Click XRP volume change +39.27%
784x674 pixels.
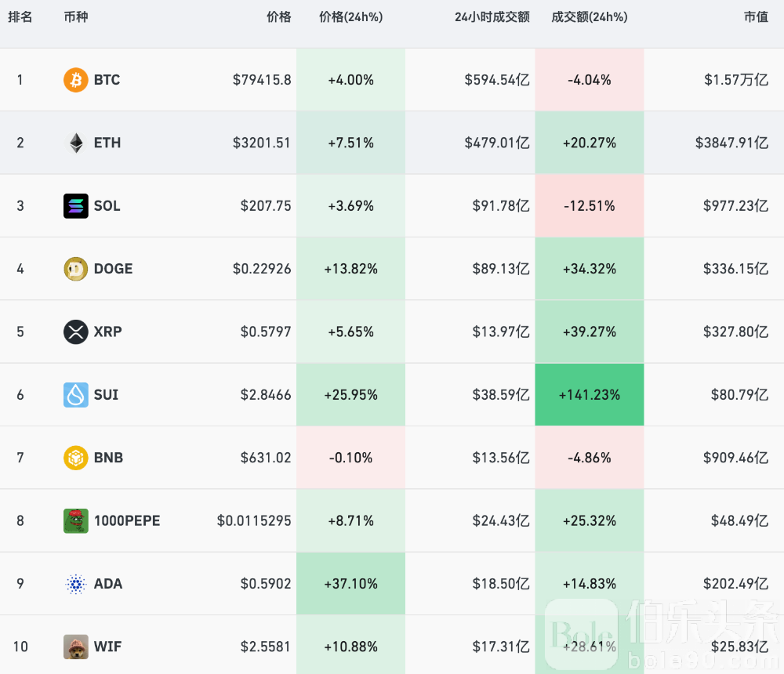[590, 332]
